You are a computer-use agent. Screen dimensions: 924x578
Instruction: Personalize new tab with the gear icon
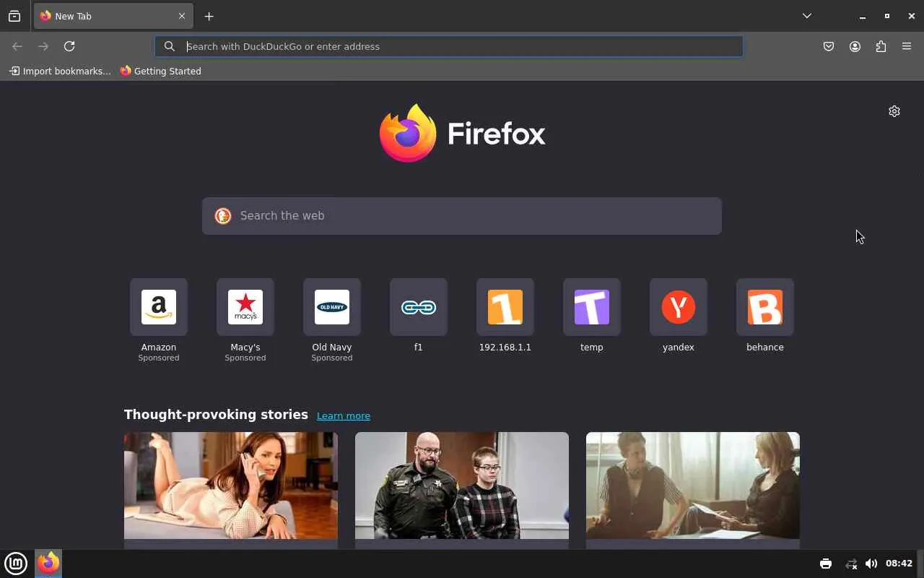[x=894, y=111]
